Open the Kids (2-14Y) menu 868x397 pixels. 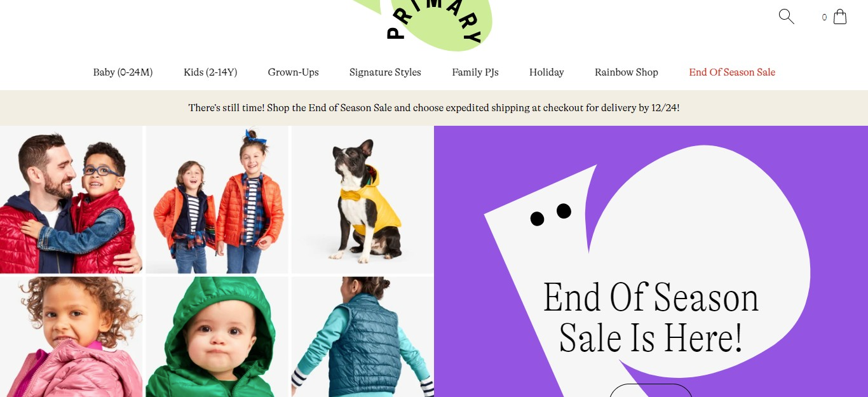tap(210, 72)
